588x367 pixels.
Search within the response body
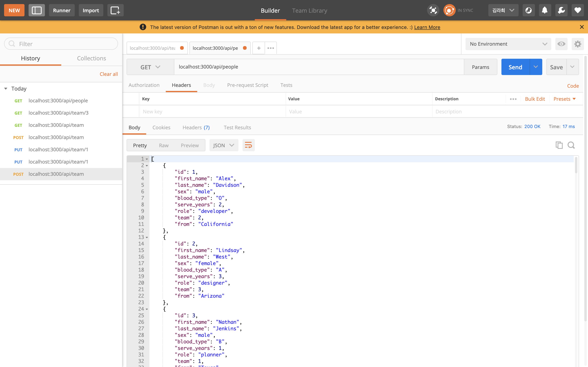(x=571, y=145)
